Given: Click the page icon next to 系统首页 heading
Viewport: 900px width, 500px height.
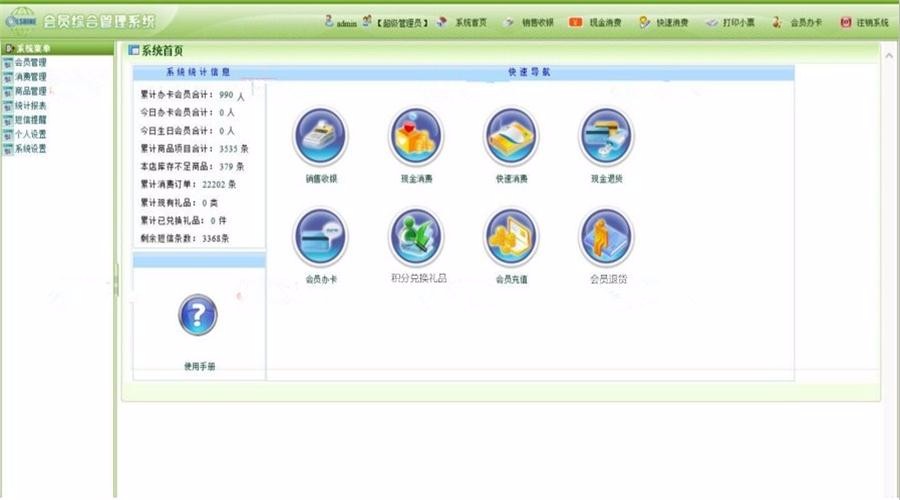Looking at the screenshot, I should pyautogui.click(x=134, y=51).
